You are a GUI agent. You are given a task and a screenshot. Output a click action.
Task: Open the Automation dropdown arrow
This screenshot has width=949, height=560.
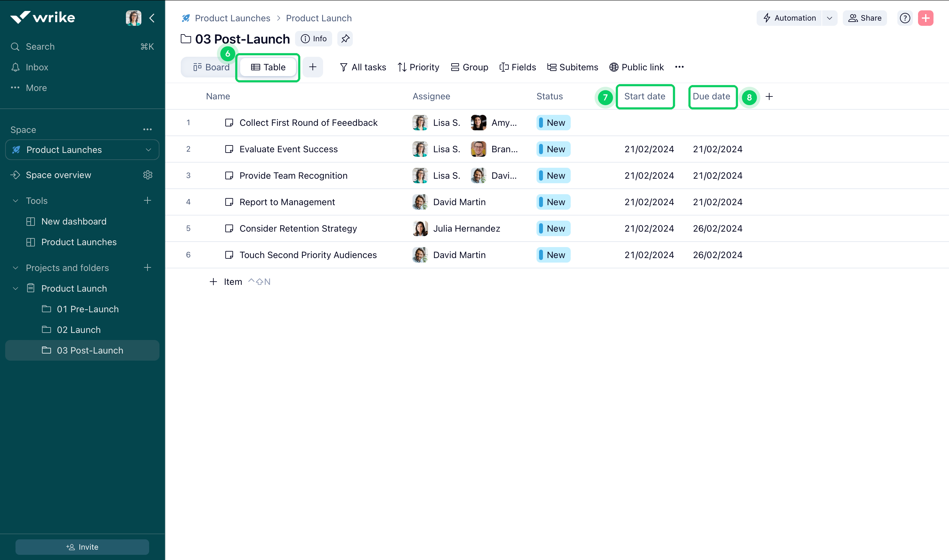829,18
